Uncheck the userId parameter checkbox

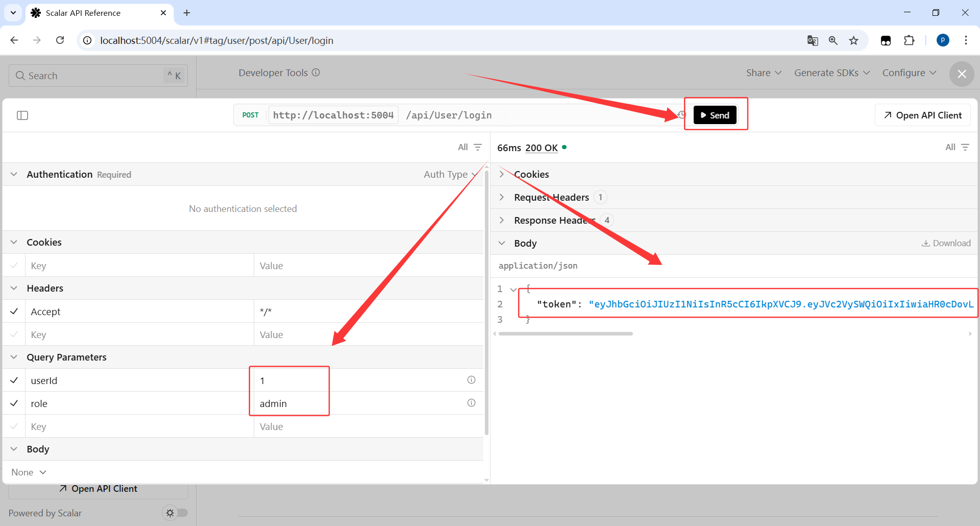pos(14,380)
